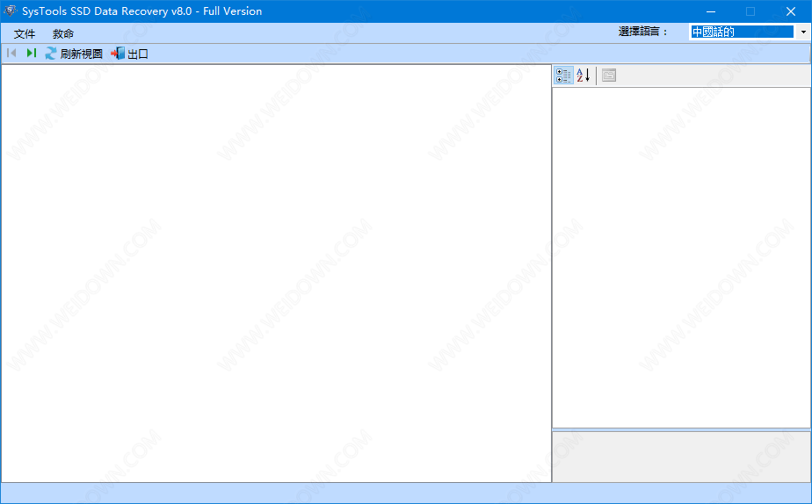Click the green next step arrow icon

(31, 53)
